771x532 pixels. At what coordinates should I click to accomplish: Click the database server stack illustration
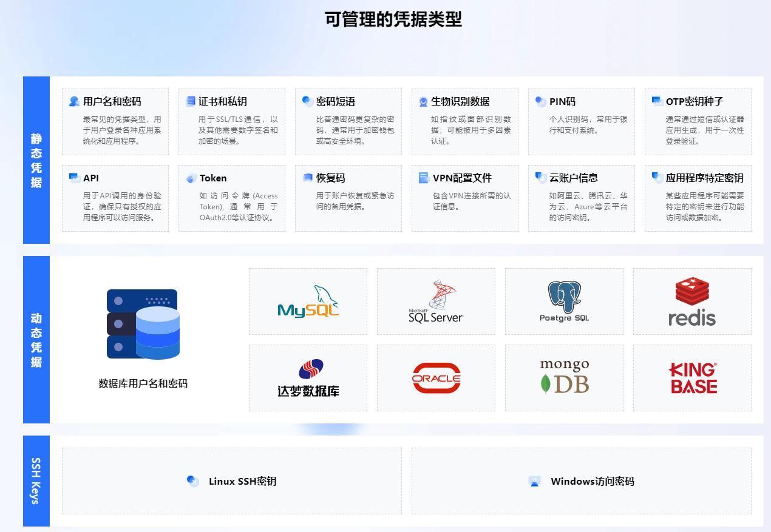tap(143, 325)
